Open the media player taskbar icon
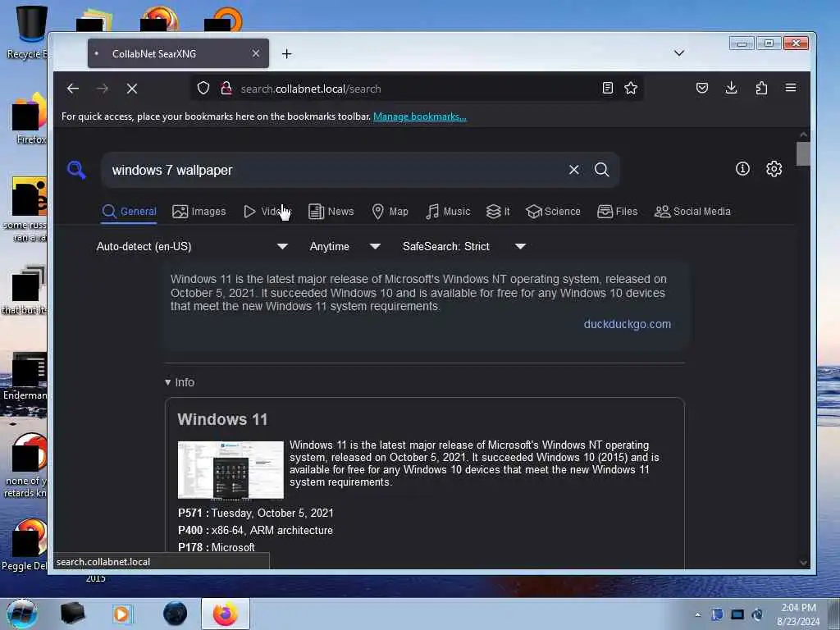Viewport: 840px width, 630px height. [121, 614]
